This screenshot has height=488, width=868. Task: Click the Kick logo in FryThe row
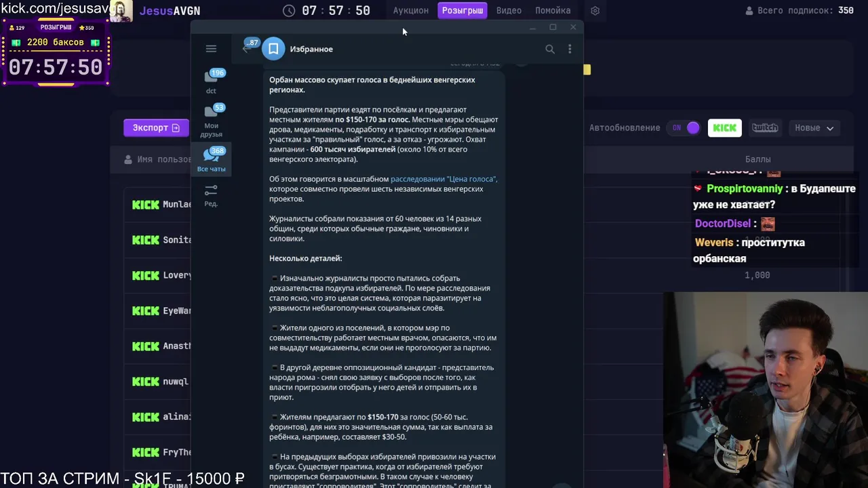[146, 452]
